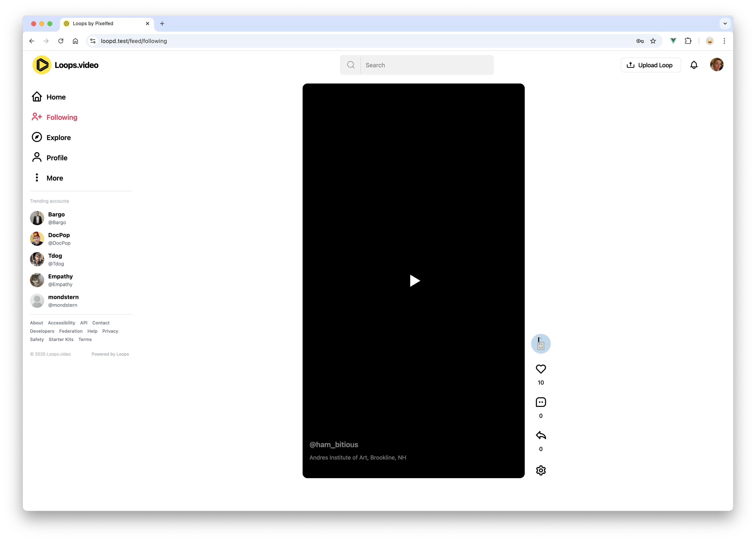This screenshot has width=756, height=541.
Task: Open the Profile page
Action: (x=49, y=158)
